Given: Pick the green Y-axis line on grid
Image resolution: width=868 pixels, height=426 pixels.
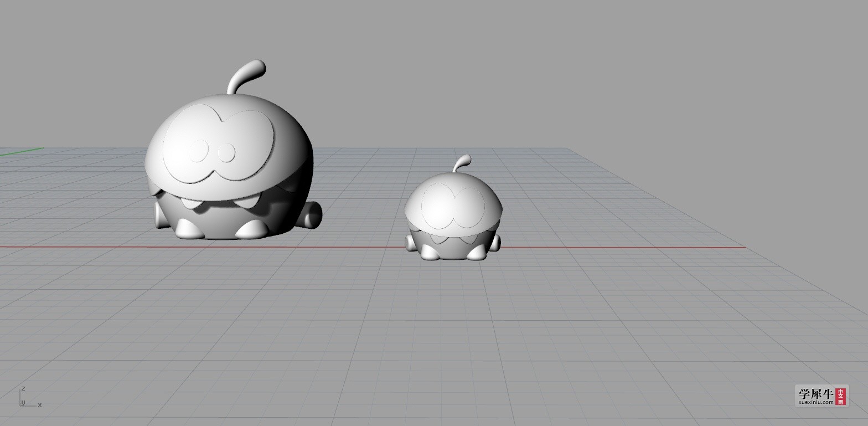Looking at the screenshot, I should [x=21, y=151].
